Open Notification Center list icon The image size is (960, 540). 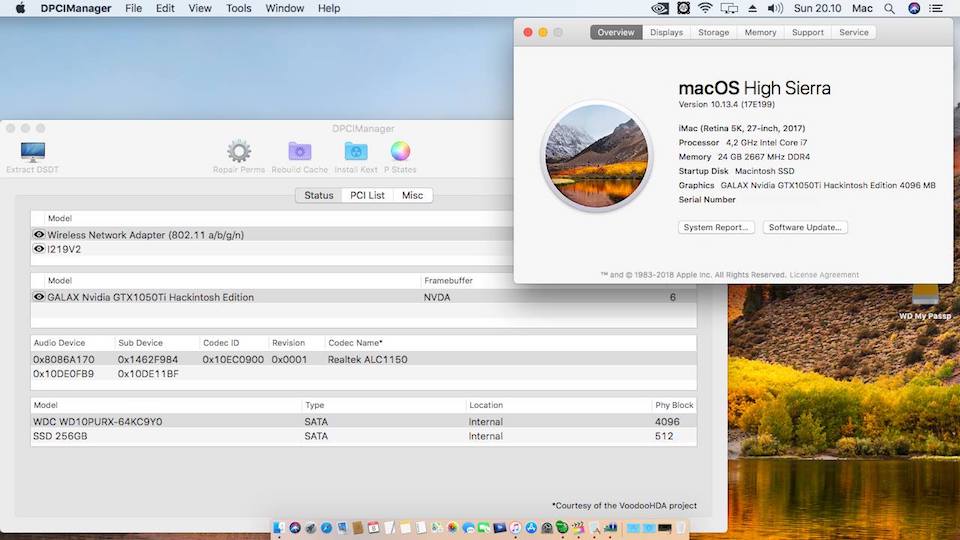coord(936,9)
